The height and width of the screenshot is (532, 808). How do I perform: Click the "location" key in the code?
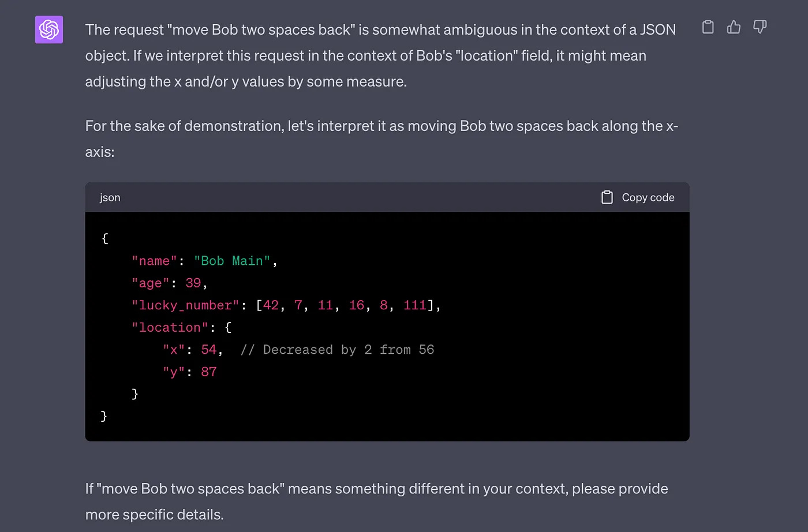point(170,328)
